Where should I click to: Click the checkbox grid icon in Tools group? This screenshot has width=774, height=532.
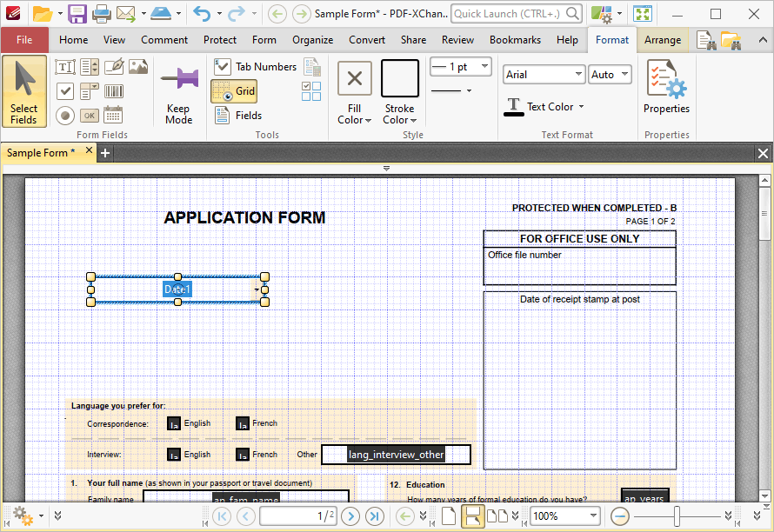311,90
